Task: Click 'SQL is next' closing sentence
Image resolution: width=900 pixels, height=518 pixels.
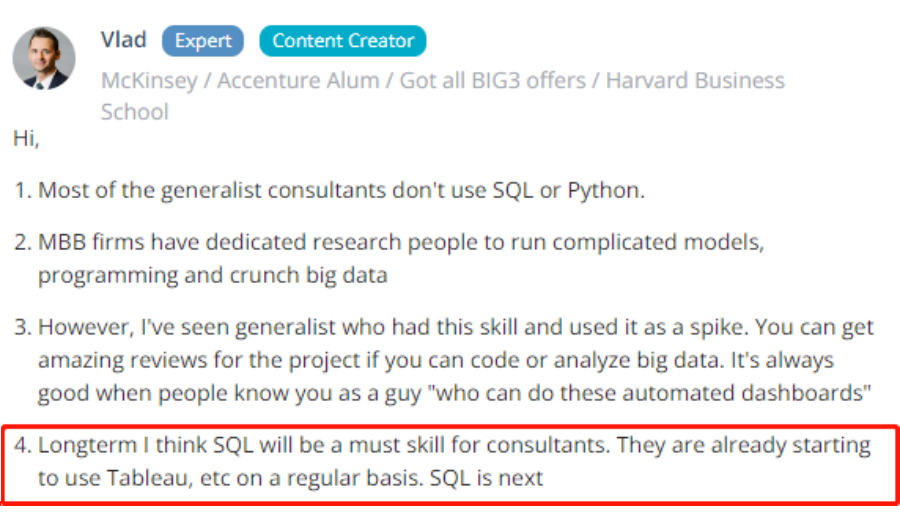Action: [x=486, y=478]
